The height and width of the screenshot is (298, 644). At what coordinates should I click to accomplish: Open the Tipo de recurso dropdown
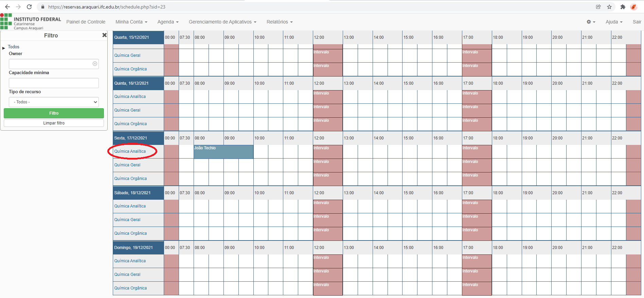[54, 102]
